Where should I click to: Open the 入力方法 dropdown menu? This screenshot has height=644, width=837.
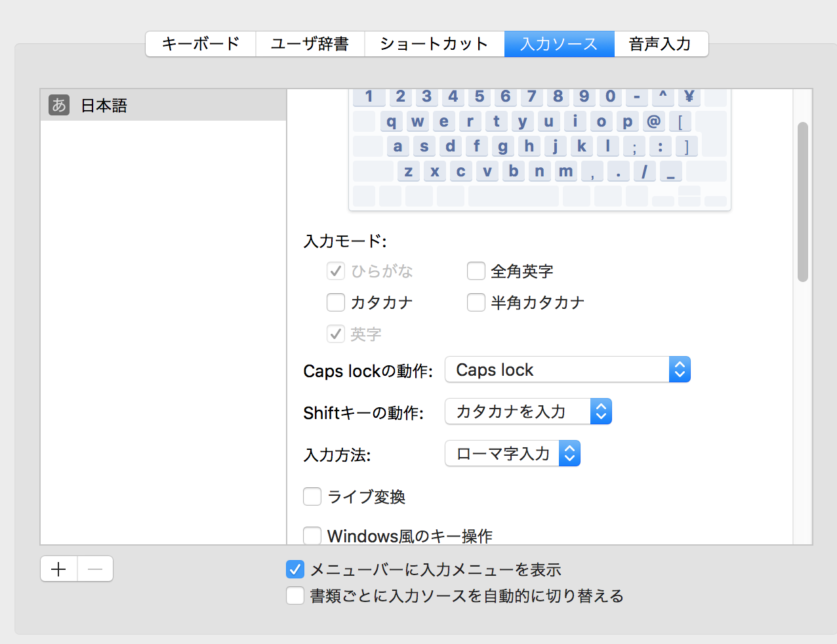click(512, 454)
